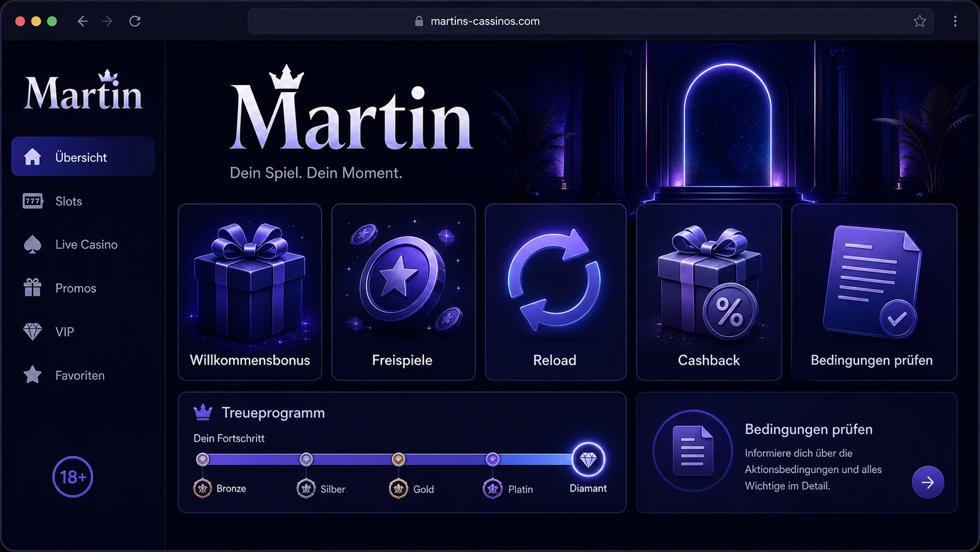This screenshot has width=980, height=552.
Task: Click Bedingungen prüfen info panel heading
Action: tap(808, 429)
